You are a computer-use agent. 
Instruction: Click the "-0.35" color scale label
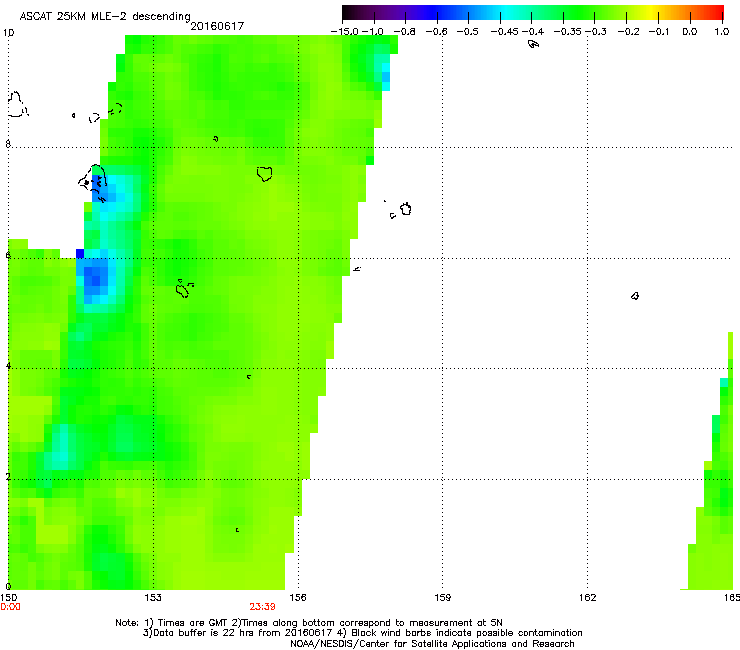(568, 32)
